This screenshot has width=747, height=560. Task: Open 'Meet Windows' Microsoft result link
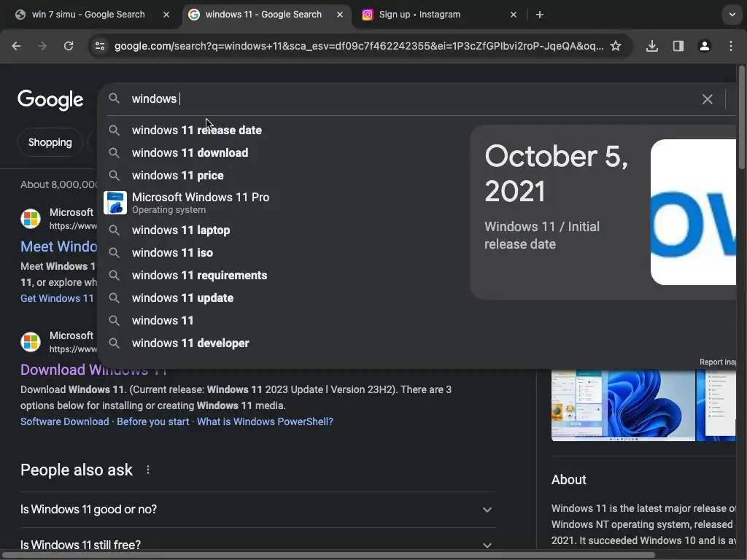(x=58, y=246)
